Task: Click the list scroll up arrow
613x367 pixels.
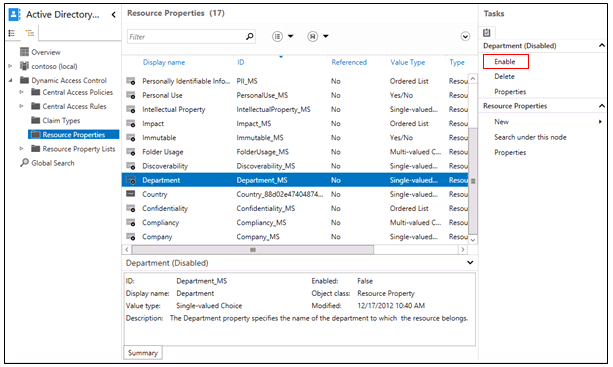Action: coord(473,79)
